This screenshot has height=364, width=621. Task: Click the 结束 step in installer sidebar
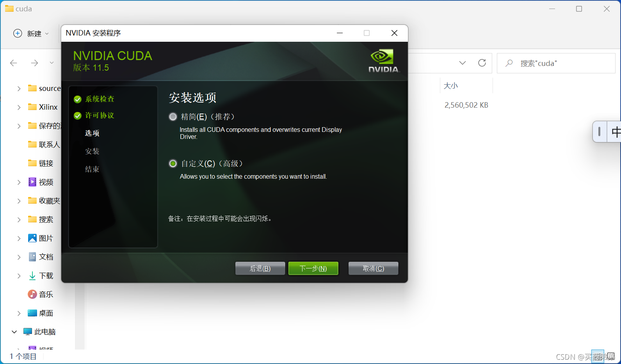tap(92, 169)
